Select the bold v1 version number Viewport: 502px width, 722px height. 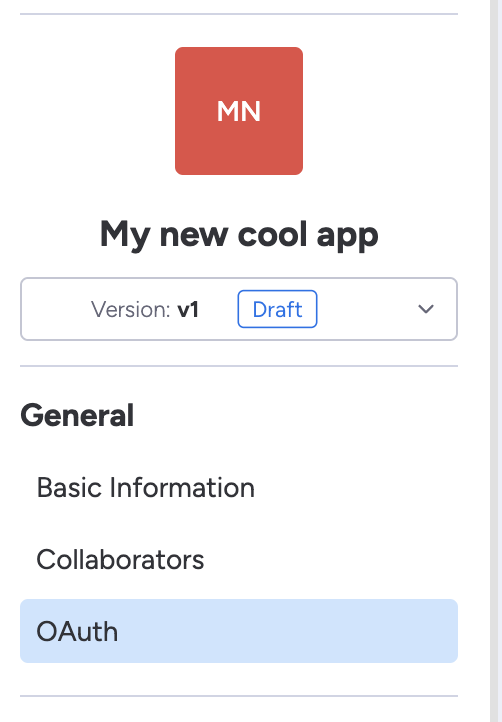coord(188,309)
